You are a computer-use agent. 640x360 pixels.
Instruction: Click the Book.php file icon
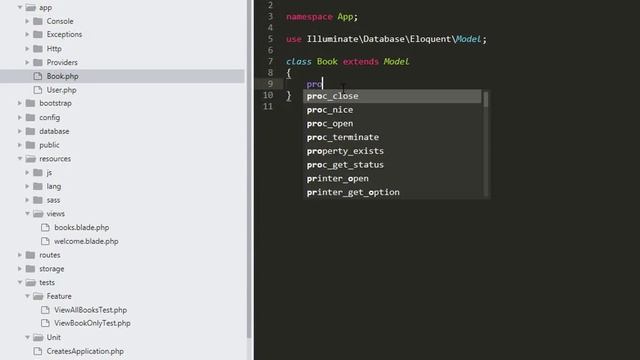coord(38,76)
